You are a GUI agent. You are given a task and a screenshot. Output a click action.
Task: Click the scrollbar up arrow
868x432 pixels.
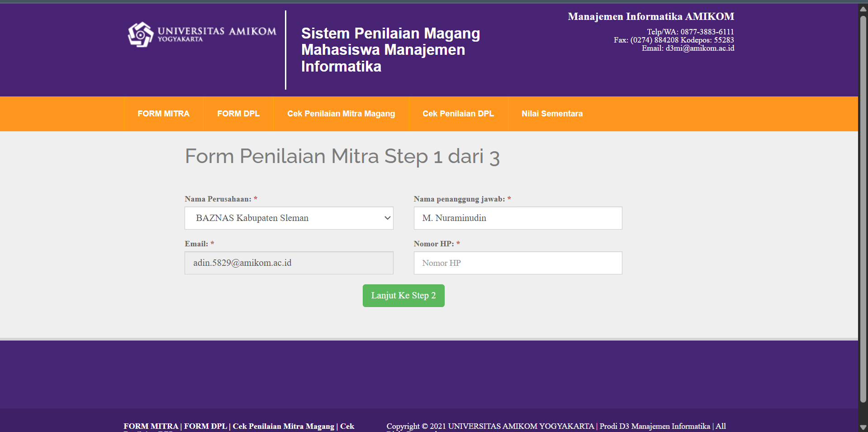[863, 9]
